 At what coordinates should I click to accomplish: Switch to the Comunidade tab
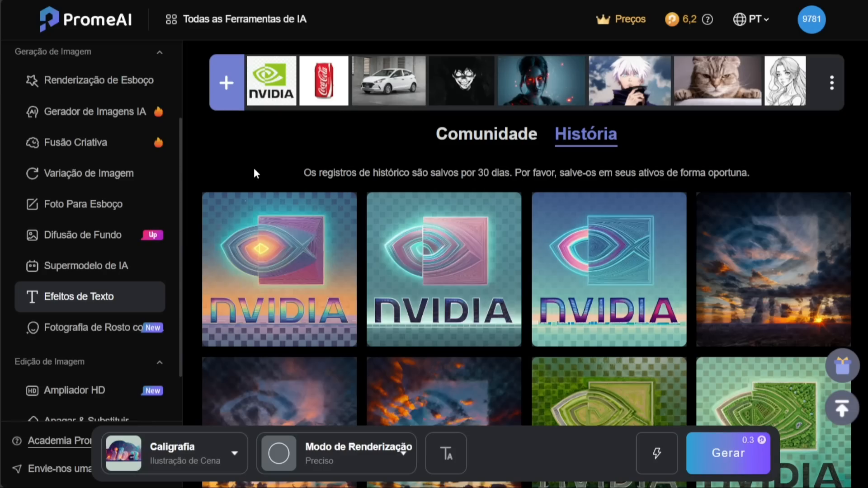[x=486, y=134]
